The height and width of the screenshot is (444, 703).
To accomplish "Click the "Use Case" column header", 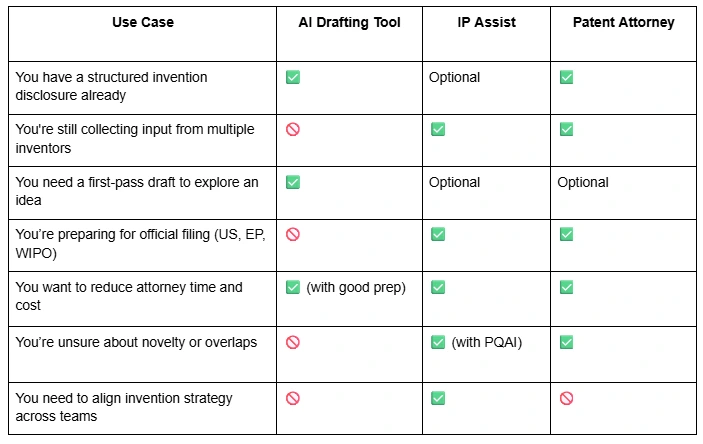I will click(142, 22).
